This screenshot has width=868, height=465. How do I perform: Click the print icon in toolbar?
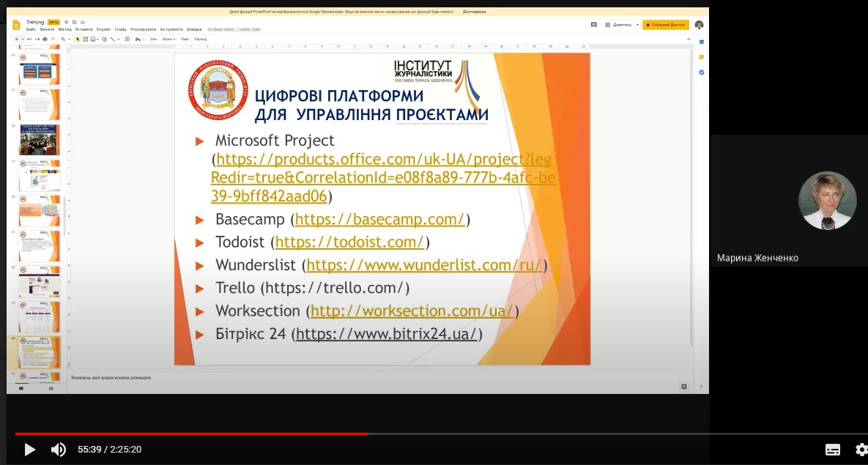pos(45,39)
